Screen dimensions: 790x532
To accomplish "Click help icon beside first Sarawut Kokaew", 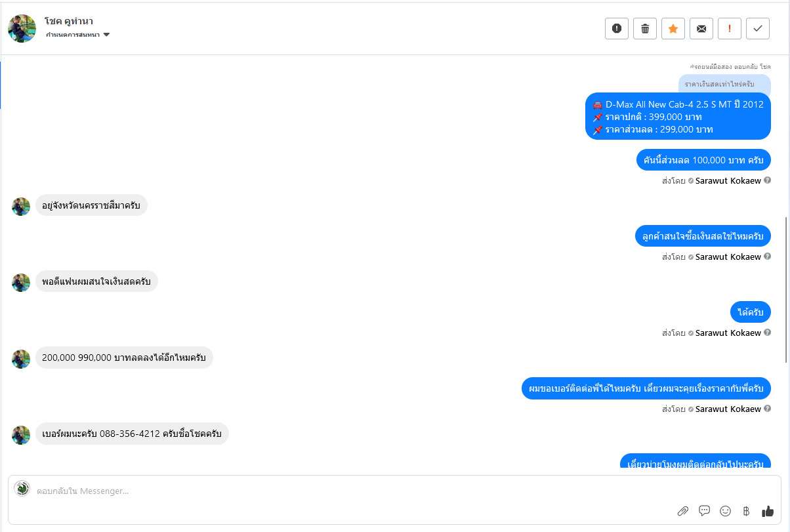I will click(x=767, y=180).
